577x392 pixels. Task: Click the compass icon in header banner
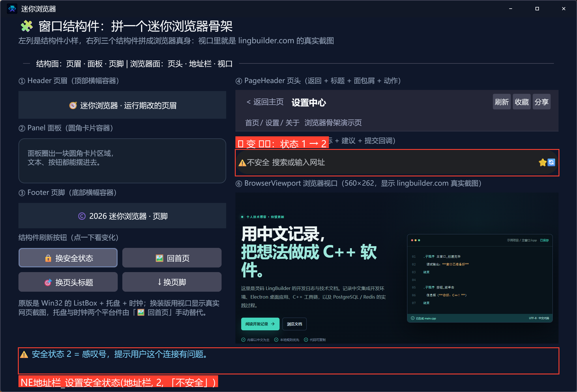(73, 105)
